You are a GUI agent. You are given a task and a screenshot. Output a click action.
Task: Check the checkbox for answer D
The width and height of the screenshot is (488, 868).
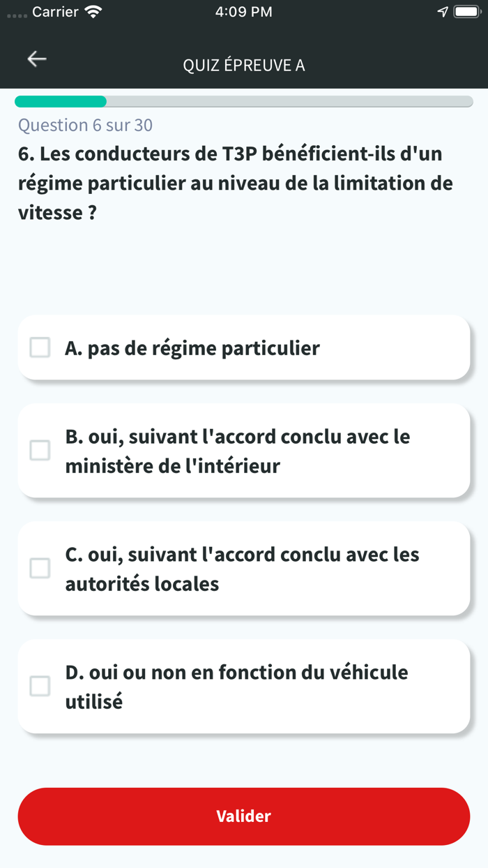(39, 687)
